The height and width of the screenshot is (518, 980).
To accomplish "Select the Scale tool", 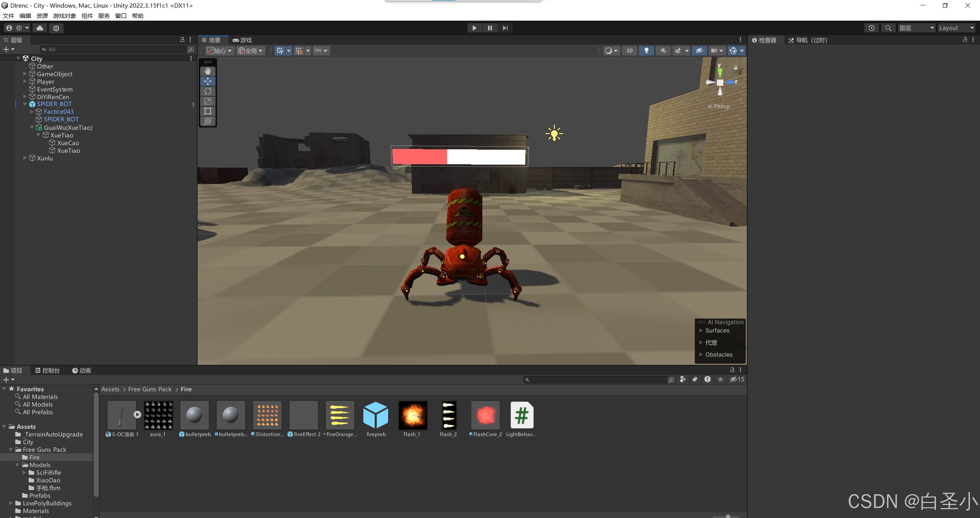I will (208, 101).
